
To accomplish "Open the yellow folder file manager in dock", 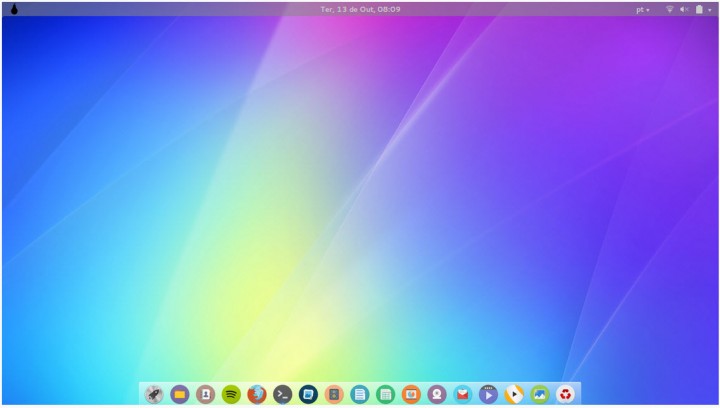I will [x=180, y=394].
